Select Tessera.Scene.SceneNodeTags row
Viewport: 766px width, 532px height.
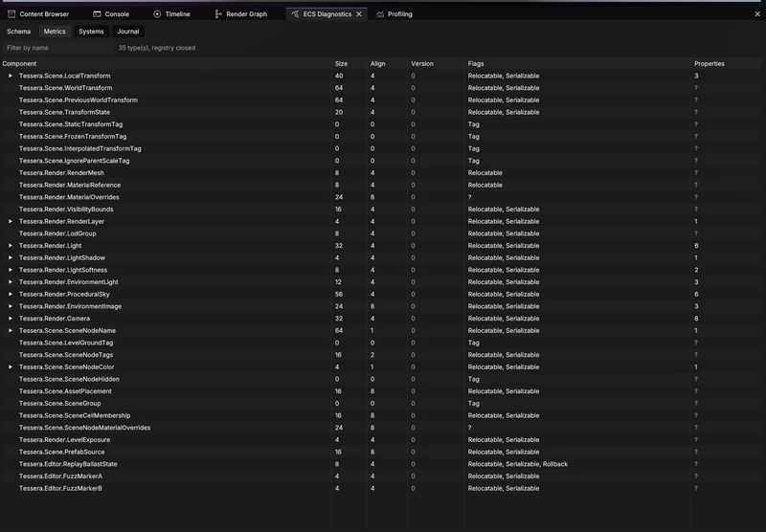383,355
